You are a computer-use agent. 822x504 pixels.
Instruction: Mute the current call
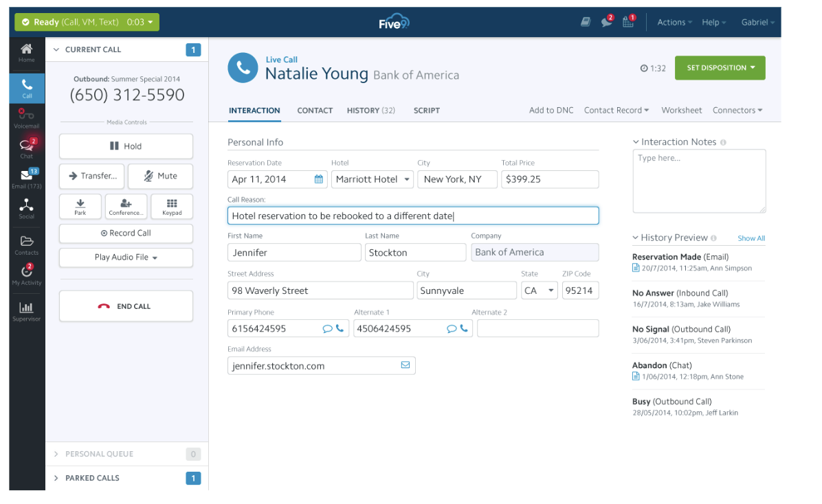point(160,176)
